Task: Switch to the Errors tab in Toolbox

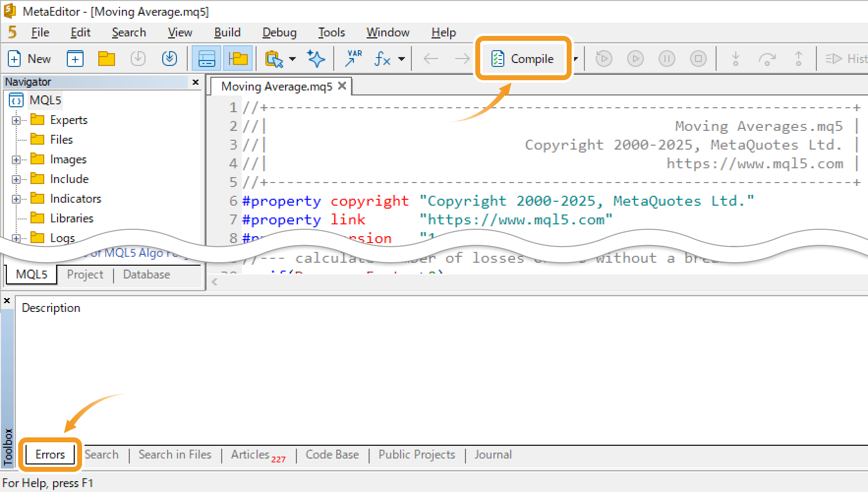Action: (x=50, y=455)
